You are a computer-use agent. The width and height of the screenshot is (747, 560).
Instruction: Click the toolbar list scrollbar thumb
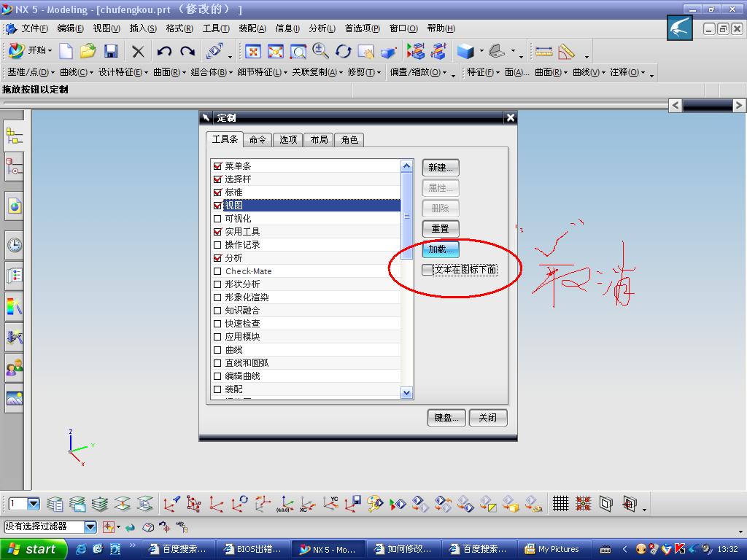click(406, 216)
